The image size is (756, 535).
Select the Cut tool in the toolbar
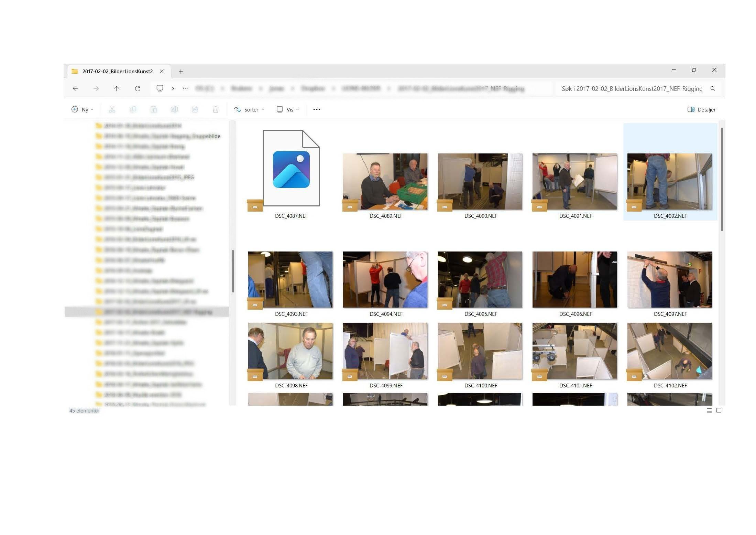[112, 109]
